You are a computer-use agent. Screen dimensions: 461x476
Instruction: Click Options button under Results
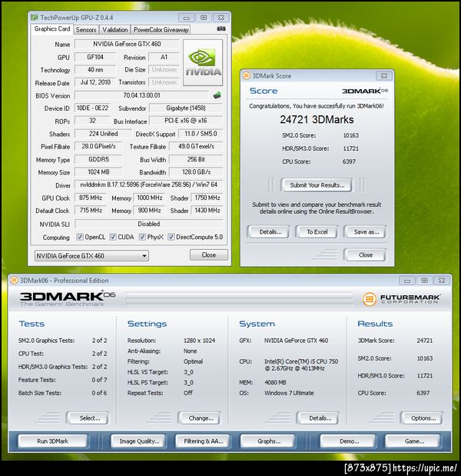[423, 418]
